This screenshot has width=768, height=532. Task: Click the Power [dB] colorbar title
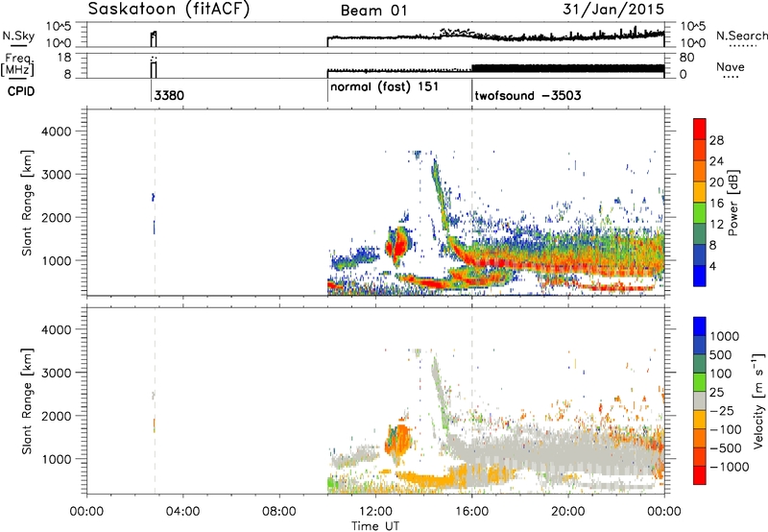click(x=732, y=204)
